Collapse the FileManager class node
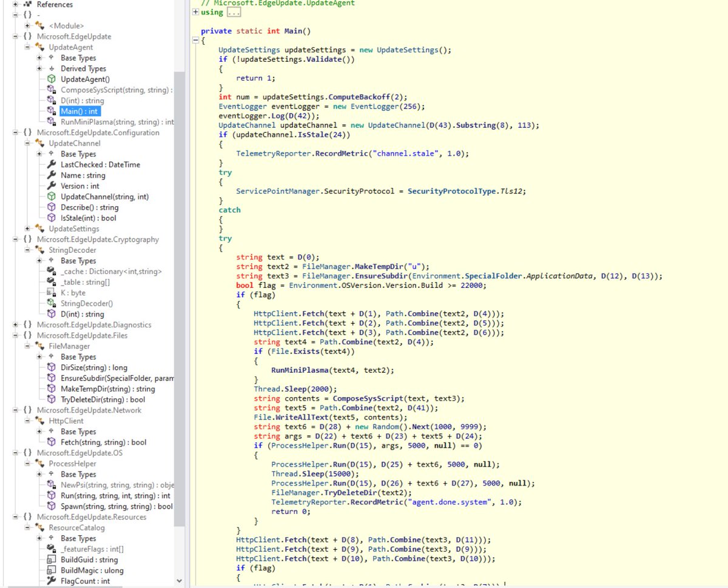Image resolution: width=728 pixels, height=588 pixels. [x=27, y=346]
